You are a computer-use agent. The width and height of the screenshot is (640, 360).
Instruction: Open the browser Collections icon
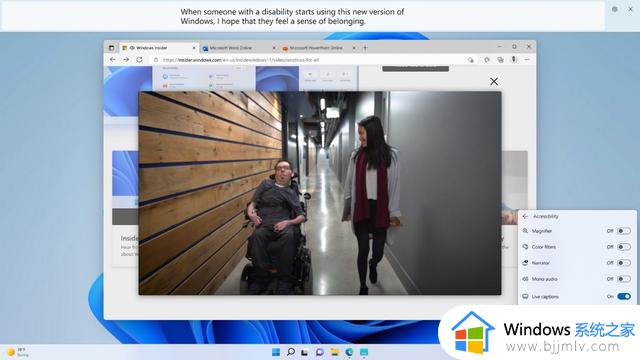[500, 60]
